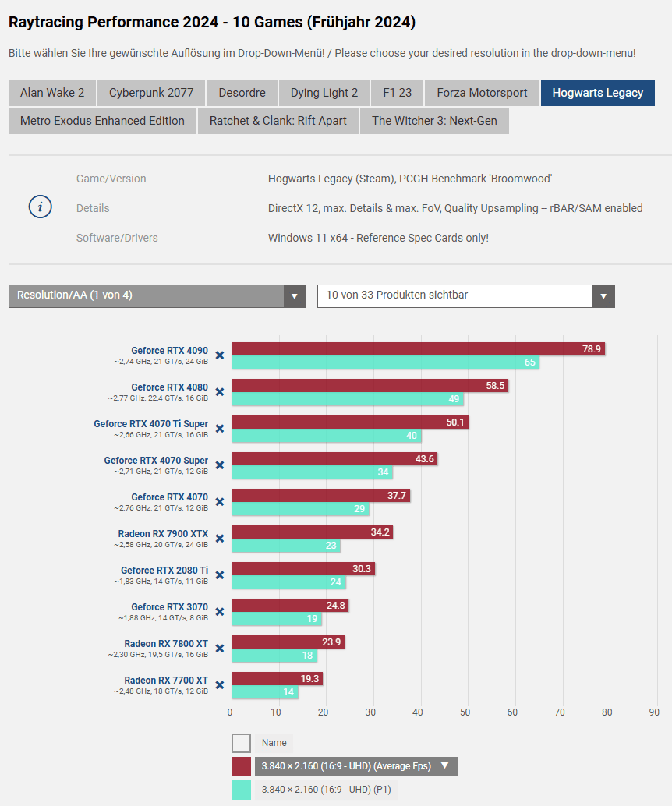Open the Geforce RTX 3070 link
This screenshot has width=672, height=806.
click(x=170, y=607)
